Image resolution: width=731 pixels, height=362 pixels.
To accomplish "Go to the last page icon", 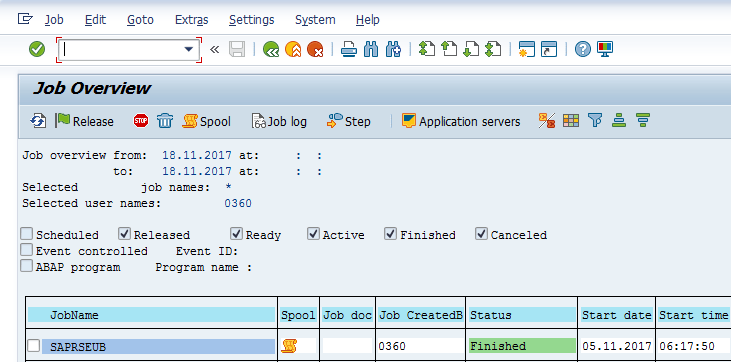I will click(x=493, y=49).
